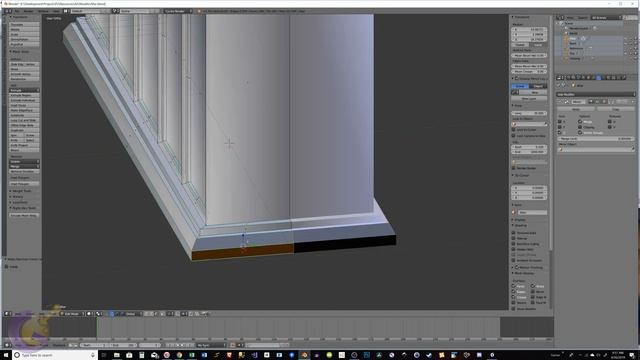This screenshot has width=640, height=360.
Task: Collapse the Mesh Display panel header
Action: click(x=524, y=273)
